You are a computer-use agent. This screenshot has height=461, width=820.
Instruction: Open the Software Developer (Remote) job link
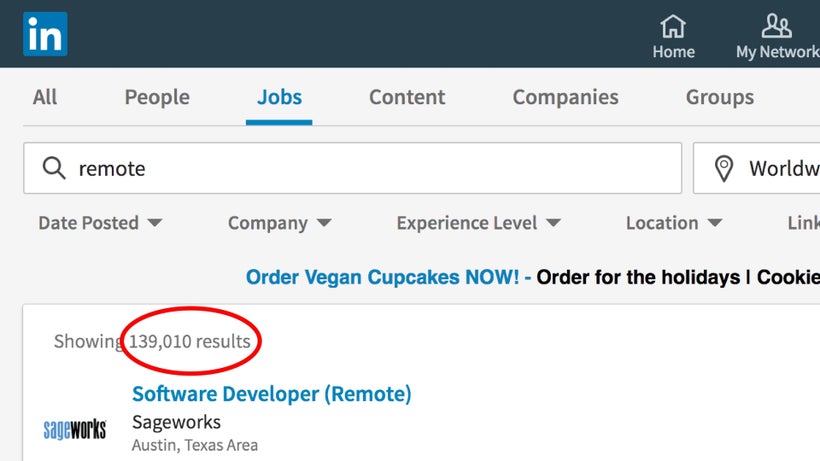point(271,394)
